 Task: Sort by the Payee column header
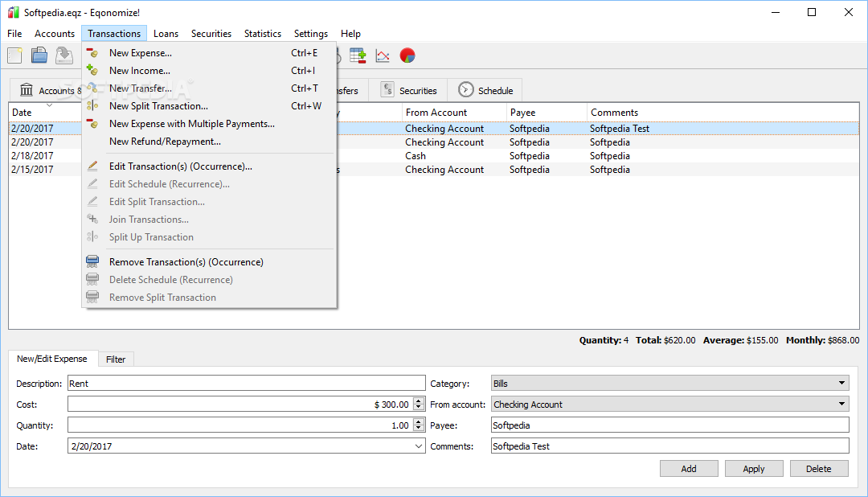[547, 113]
